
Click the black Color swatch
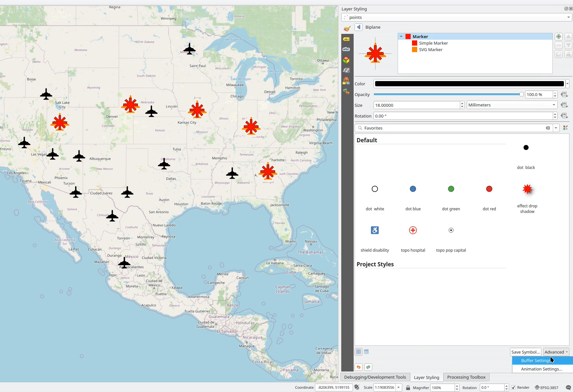pos(469,84)
